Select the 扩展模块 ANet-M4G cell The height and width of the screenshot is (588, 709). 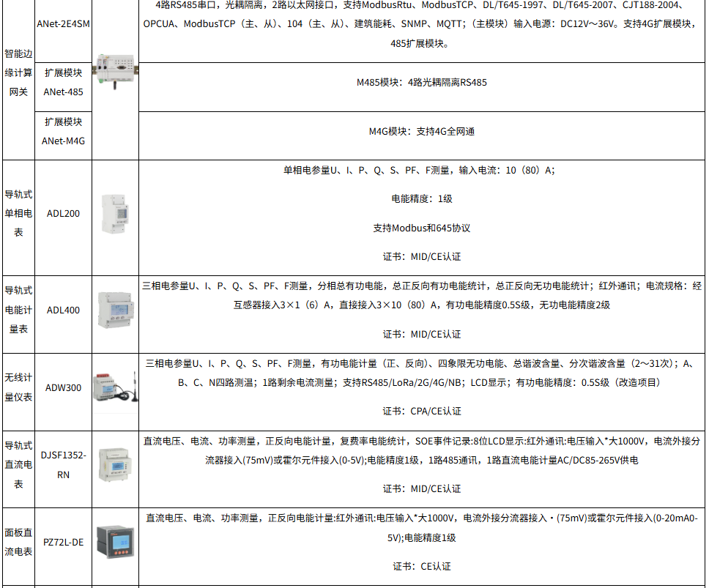pos(63,132)
